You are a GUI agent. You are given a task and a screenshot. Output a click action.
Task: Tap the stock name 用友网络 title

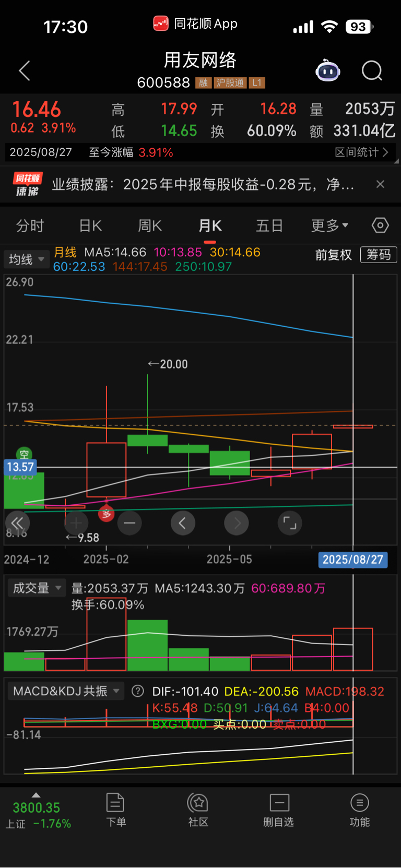point(200,61)
